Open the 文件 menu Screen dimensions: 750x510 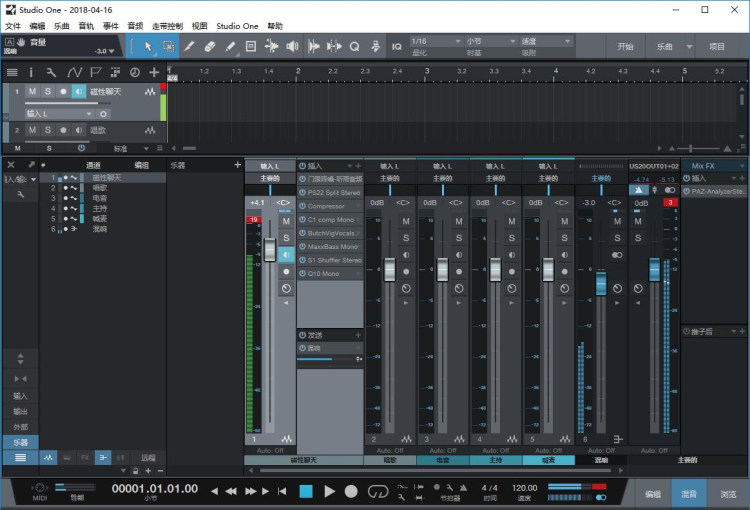click(x=13, y=26)
